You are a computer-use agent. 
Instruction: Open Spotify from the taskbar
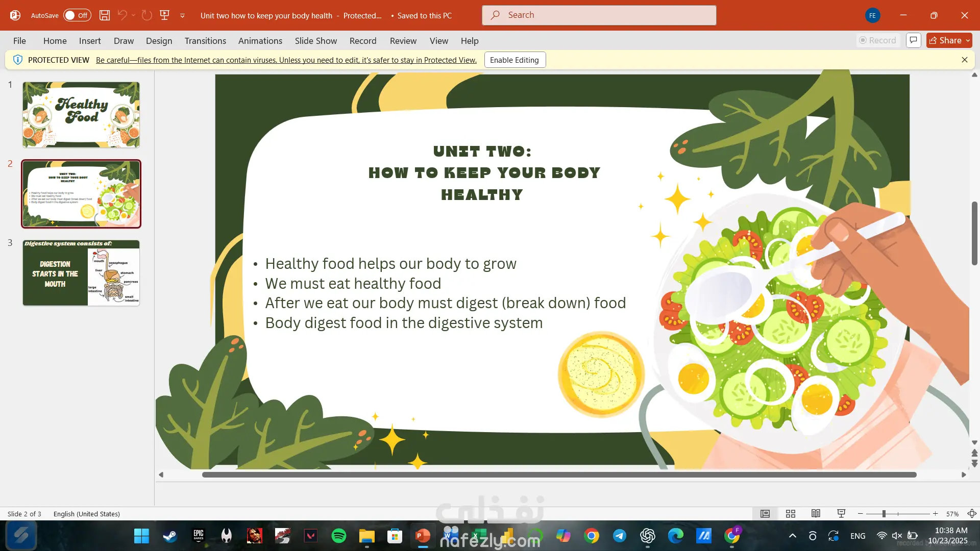click(x=338, y=536)
